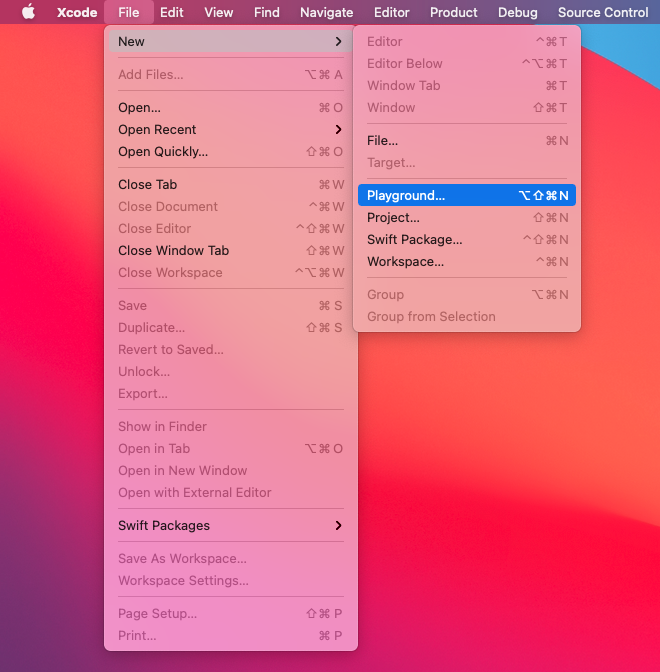Open the Source Control menu
This screenshot has height=672, width=660.
click(x=603, y=12)
